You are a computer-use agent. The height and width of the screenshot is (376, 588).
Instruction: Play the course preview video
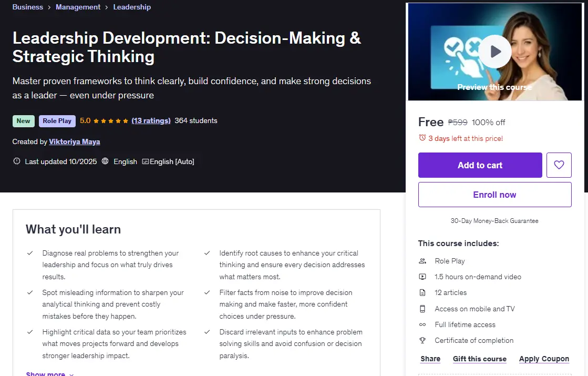pyautogui.click(x=494, y=52)
